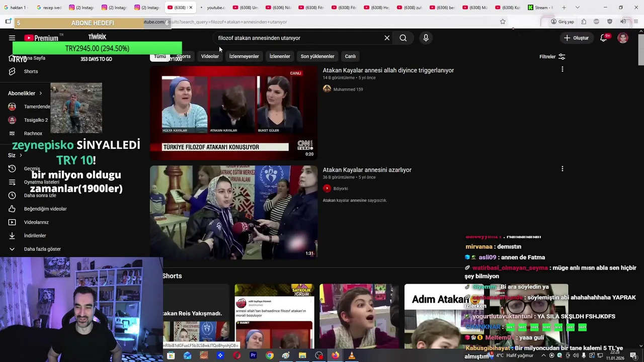Switch to the 'recep ived' tab
644x362 pixels.
49,8
